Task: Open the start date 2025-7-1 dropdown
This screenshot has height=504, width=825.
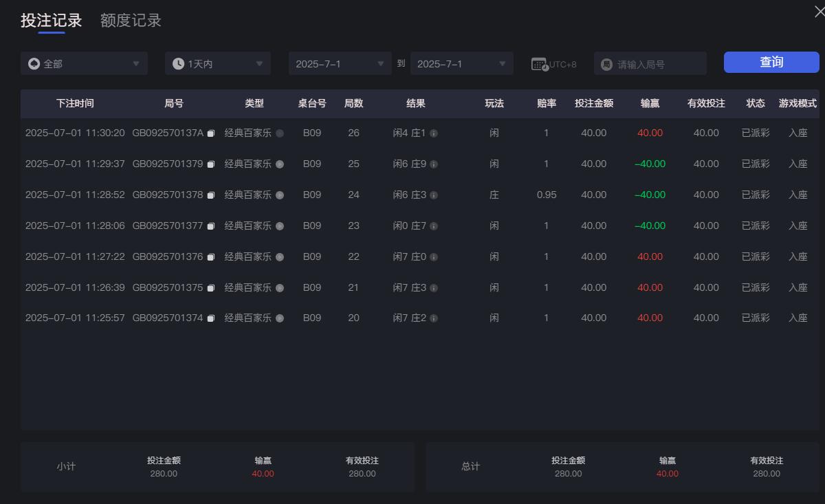Action: pos(340,63)
